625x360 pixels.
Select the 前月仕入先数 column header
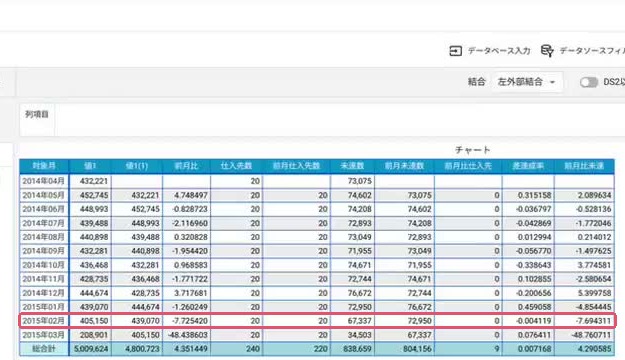pyautogui.click(x=296, y=166)
